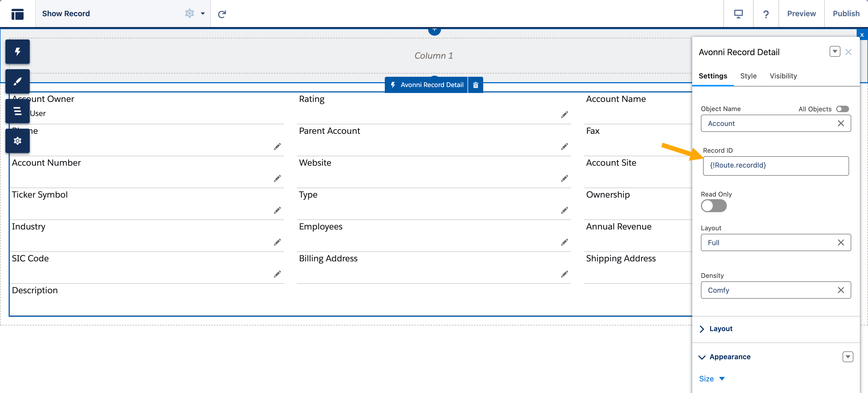Open the help question mark menu
This screenshot has height=393, width=868.
click(766, 14)
